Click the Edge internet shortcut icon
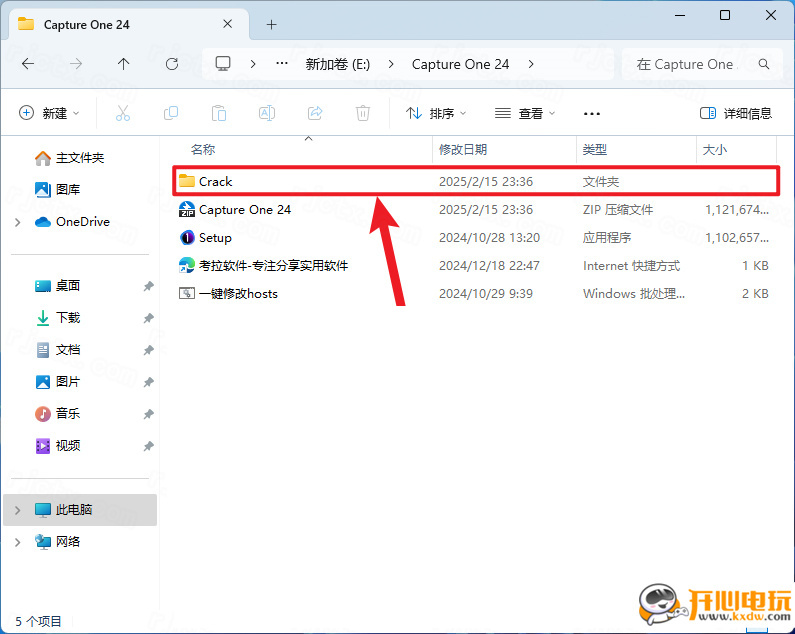This screenshot has height=634, width=795. click(187, 265)
